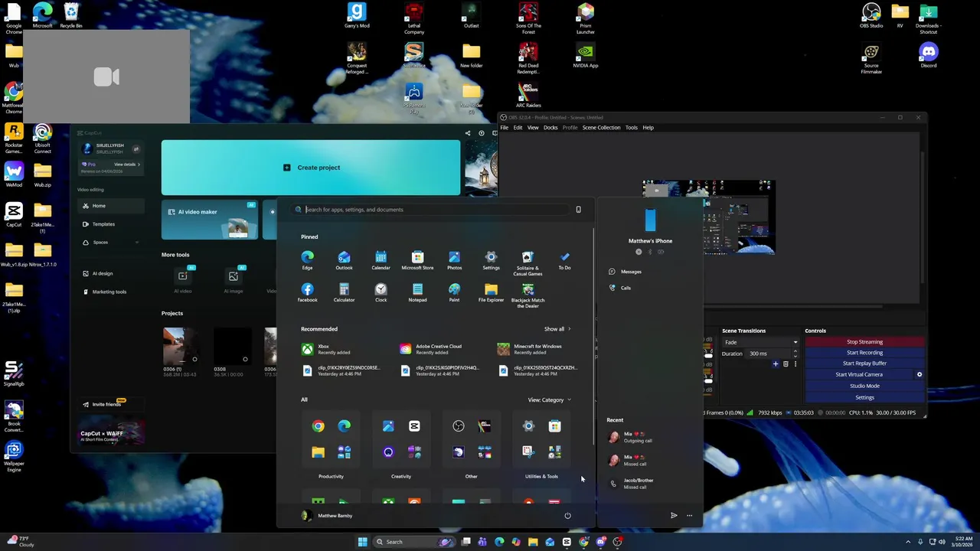Open Scene Collection menu in OBS
Viewport: 980px width, 551px height.
[601, 128]
